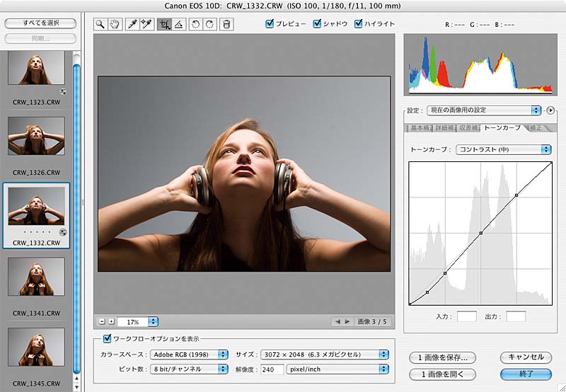Select the CRW_1323.CRW thumbnail
This screenshot has height=392, width=566.
point(37,67)
